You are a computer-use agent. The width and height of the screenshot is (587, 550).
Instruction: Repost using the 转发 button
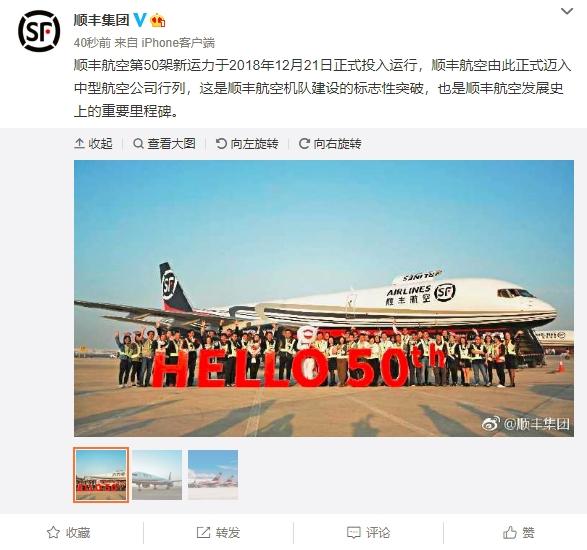tap(218, 533)
